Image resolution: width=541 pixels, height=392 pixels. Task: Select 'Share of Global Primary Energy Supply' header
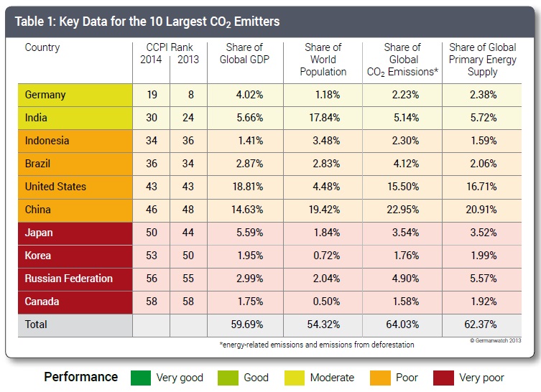click(482, 60)
